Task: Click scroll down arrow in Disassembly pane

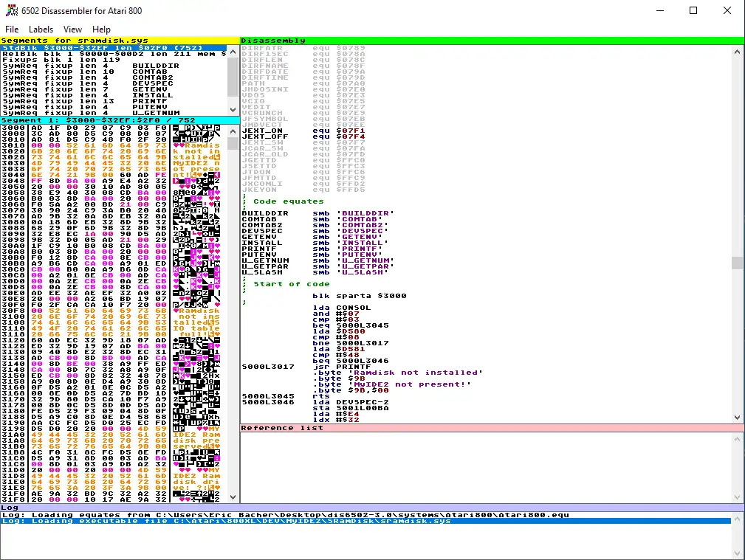Action: (737, 418)
